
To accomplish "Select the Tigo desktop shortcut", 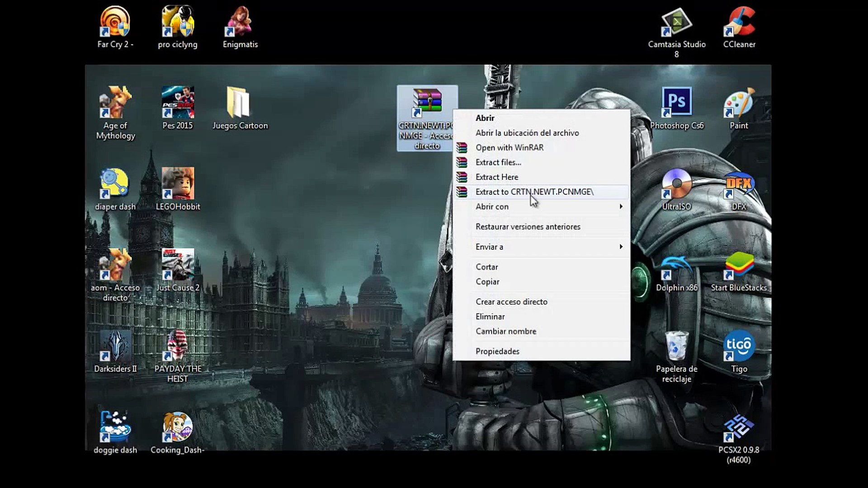I will [739, 347].
